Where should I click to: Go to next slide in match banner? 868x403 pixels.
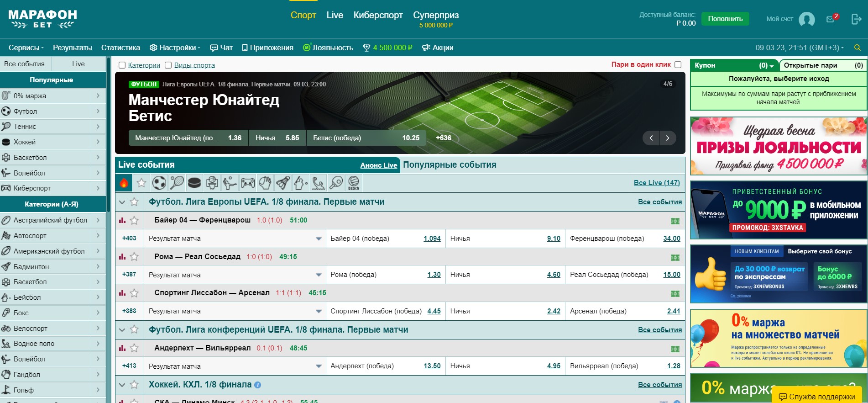click(667, 138)
